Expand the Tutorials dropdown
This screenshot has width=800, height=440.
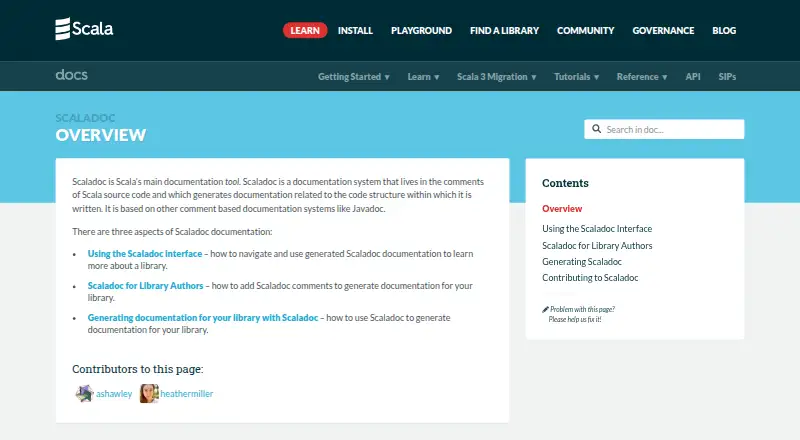(x=577, y=77)
